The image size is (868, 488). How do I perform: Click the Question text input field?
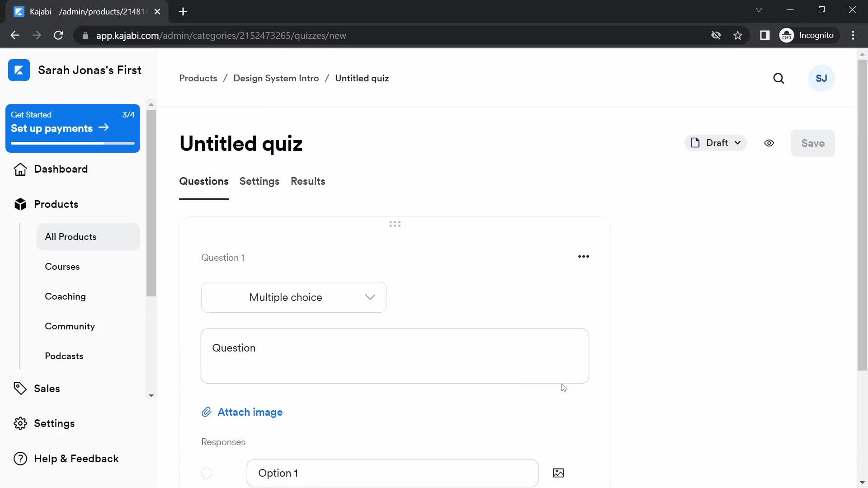click(395, 356)
